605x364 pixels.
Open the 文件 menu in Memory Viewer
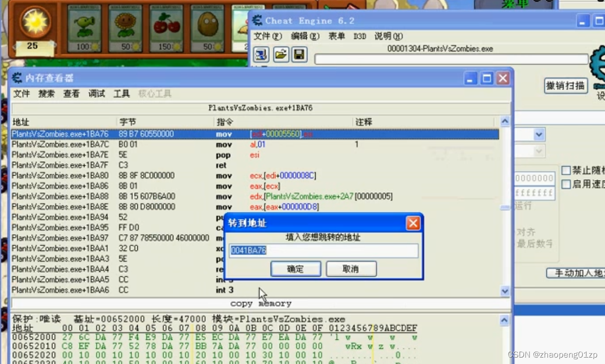pos(21,94)
